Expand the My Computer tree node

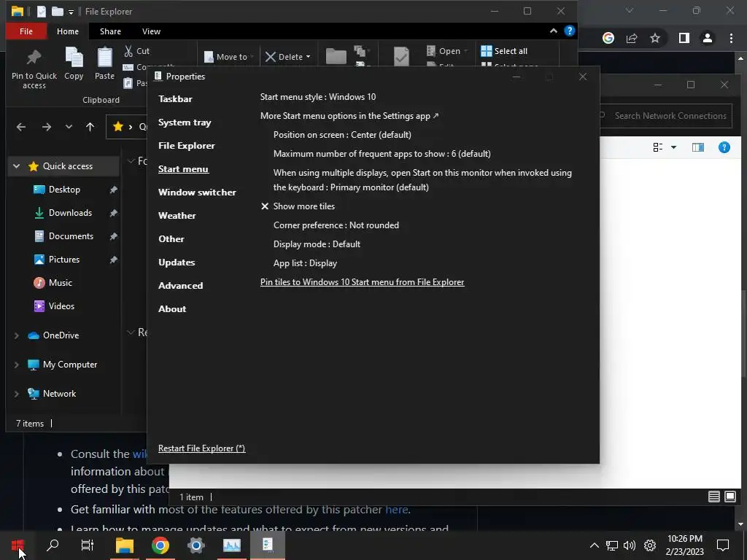point(17,365)
